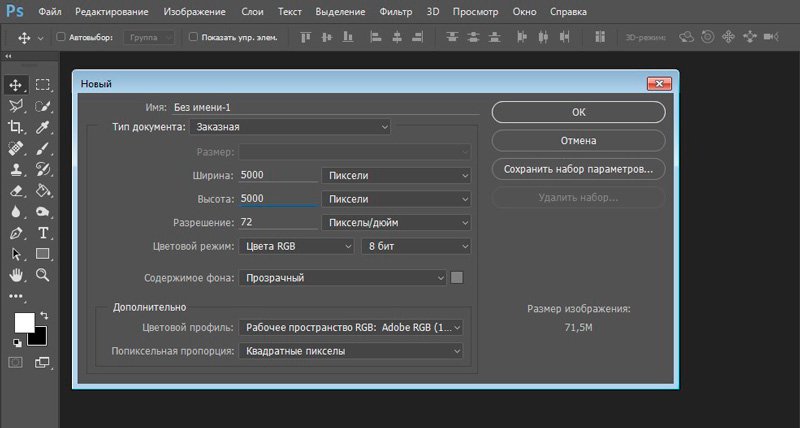Select the Eraser tool

tap(15, 190)
